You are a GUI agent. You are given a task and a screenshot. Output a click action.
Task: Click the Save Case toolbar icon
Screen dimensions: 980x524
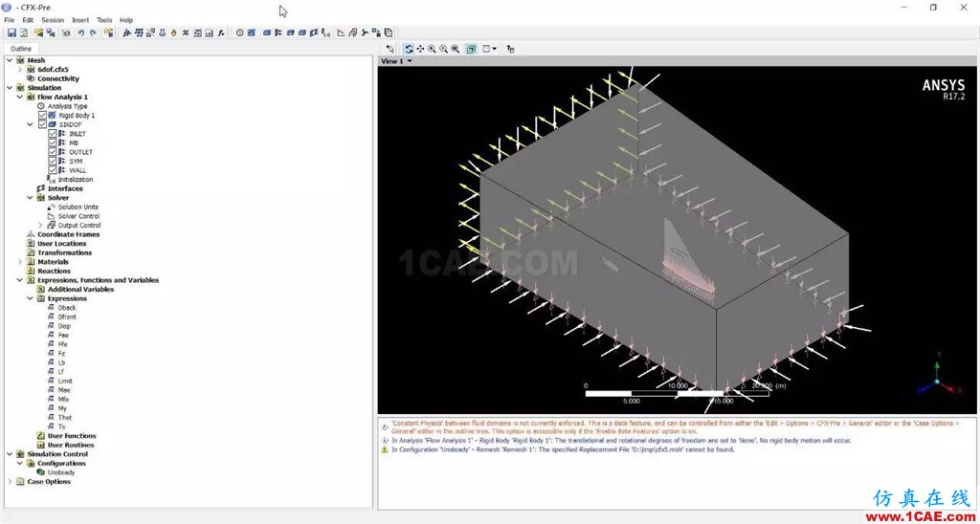[11, 33]
